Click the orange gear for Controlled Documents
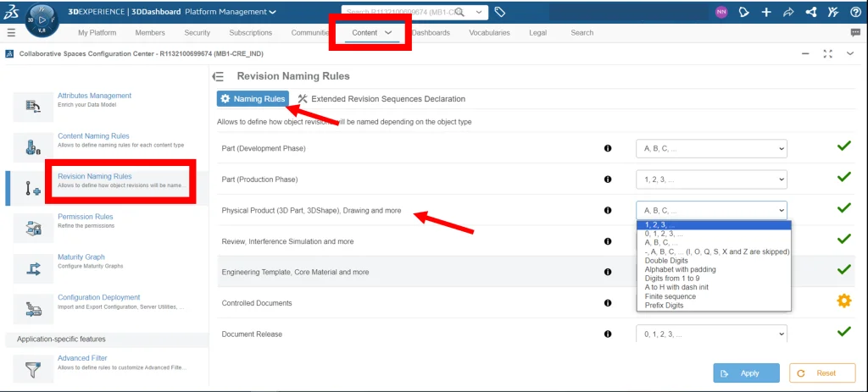The width and height of the screenshot is (868, 392). point(843,301)
